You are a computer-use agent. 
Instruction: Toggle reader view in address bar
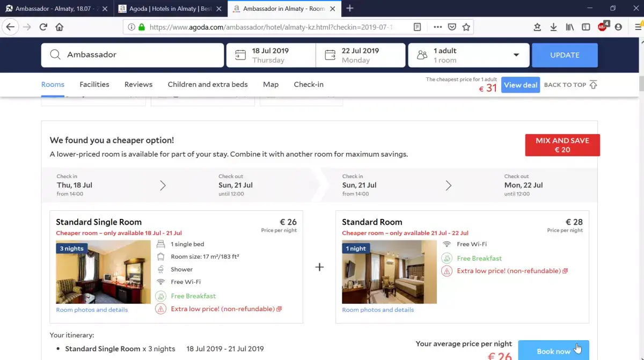click(417, 27)
